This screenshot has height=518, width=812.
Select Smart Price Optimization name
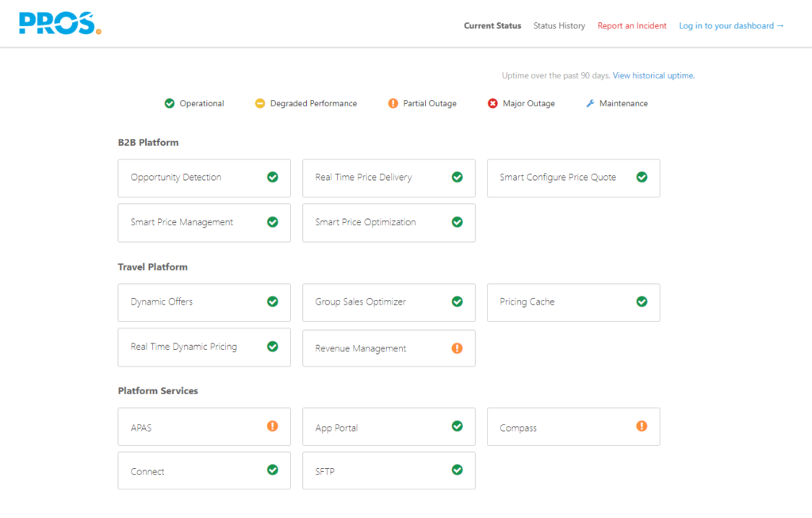click(x=366, y=222)
